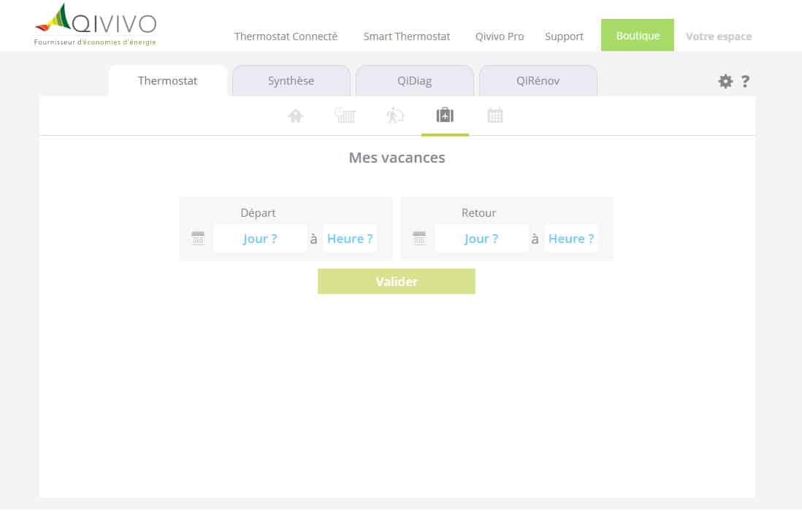Image resolution: width=802 pixels, height=532 pixels.
Task: Click the 'Mes vacances' heading
Action: [x=397, y=158]
